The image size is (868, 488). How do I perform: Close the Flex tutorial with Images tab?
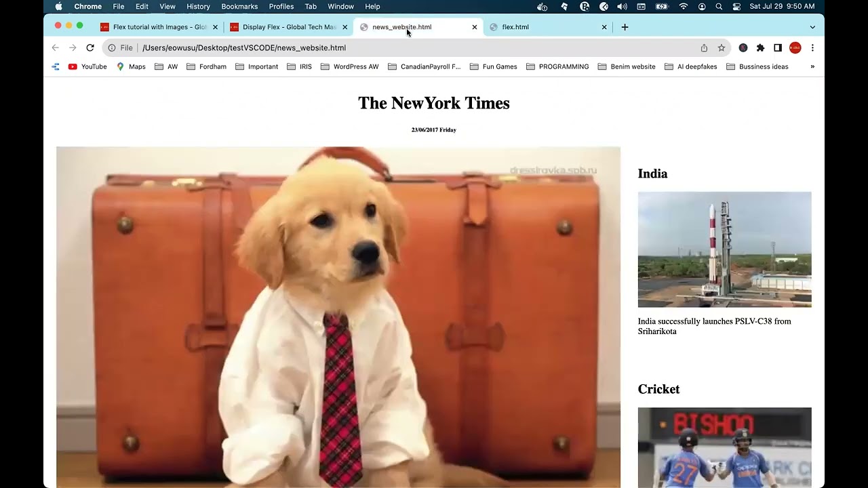(215, 27)
